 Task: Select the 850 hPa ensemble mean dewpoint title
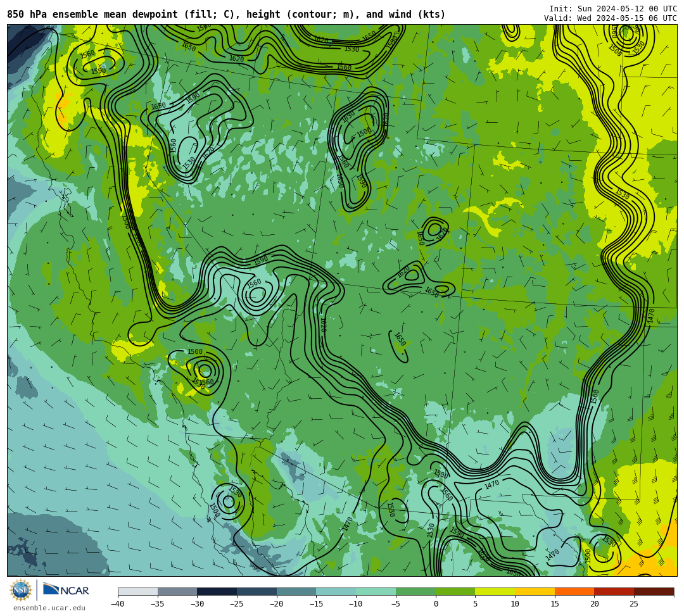[x=226, y=15]
